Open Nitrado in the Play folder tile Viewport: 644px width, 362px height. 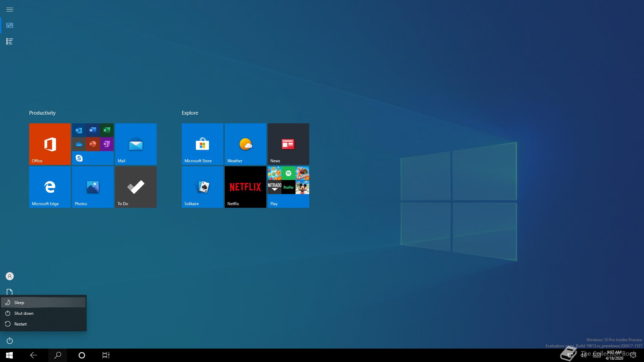pos(275,187)
